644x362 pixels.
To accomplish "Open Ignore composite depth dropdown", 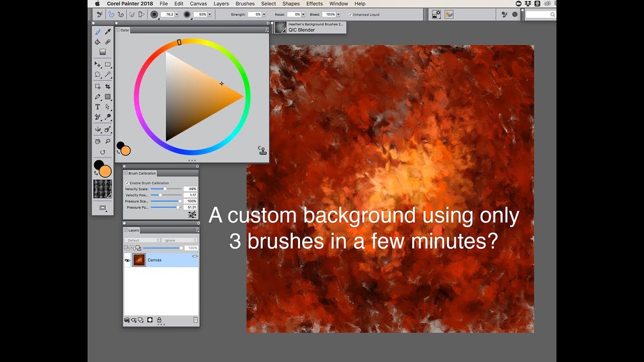I will click(x=180, y=240).
